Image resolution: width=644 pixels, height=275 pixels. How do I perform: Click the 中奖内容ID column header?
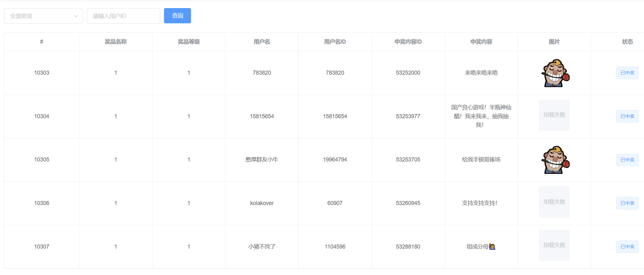coord(408,42)
